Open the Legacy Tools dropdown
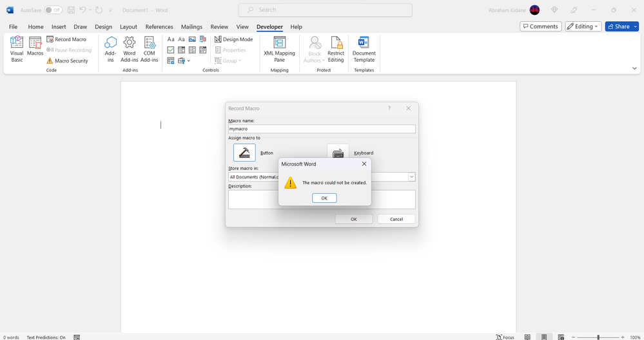This screenshot has height=340, width=644. tap(184, 61)
